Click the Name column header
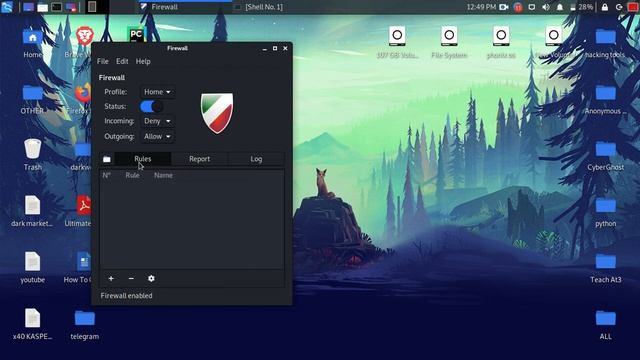Screen dimensions: 640x360 pos(163,175)
